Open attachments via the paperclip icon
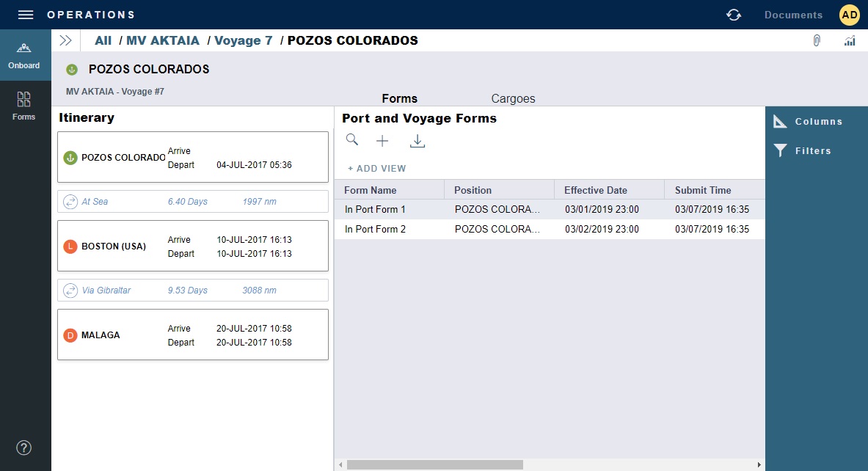The width and height of the screenshot is (868, 471). click(x=817, y=40)
